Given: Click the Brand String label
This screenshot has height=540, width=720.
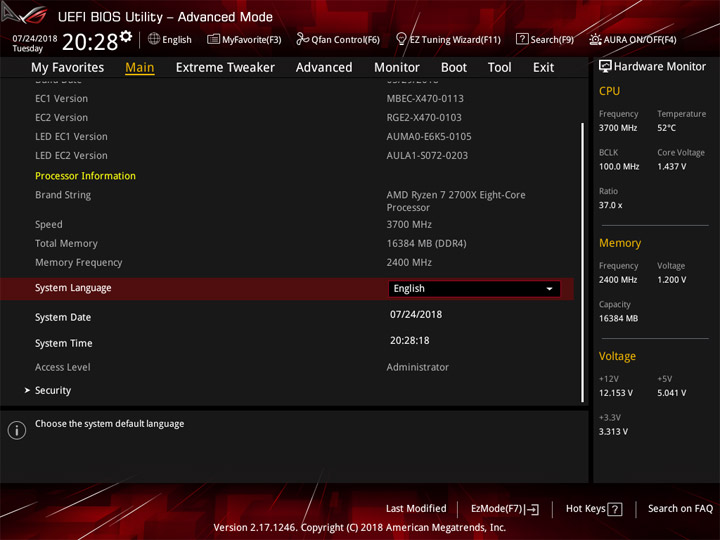Looking at the screenshot, I should 63,195.
